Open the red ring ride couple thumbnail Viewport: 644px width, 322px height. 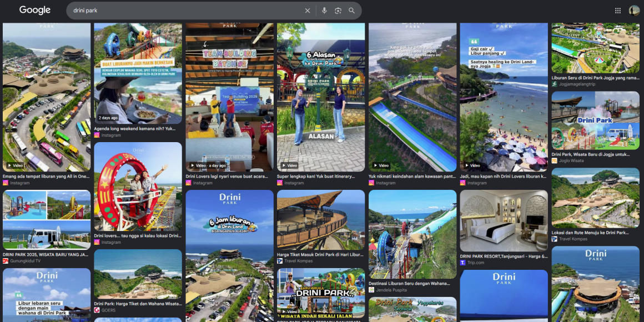[138, 187]
